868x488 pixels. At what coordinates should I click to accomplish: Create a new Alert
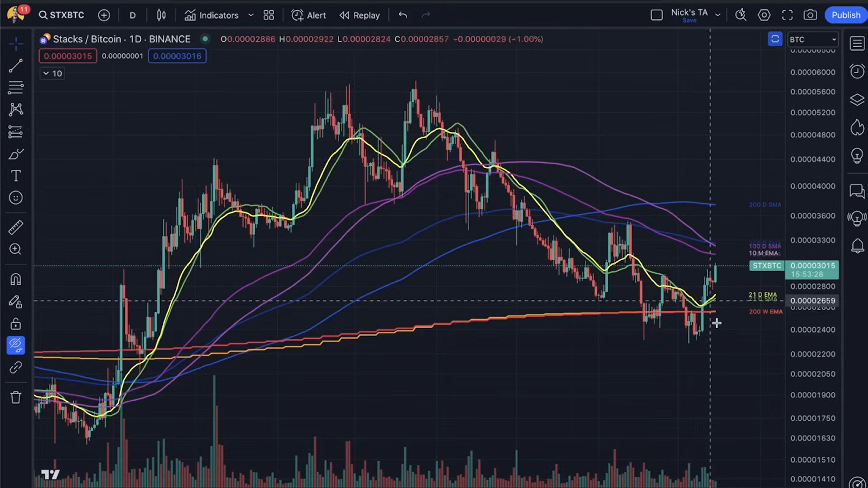[309, 15]
